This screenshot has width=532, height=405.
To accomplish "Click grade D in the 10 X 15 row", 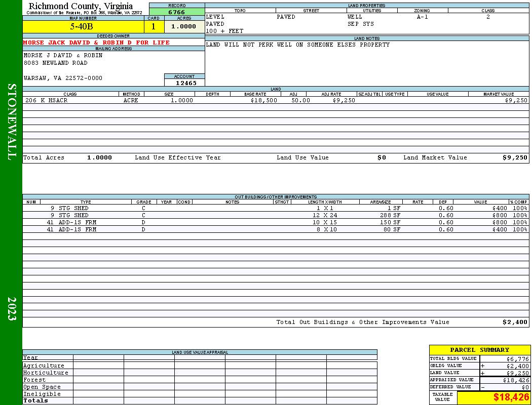I will pos(143,223).
